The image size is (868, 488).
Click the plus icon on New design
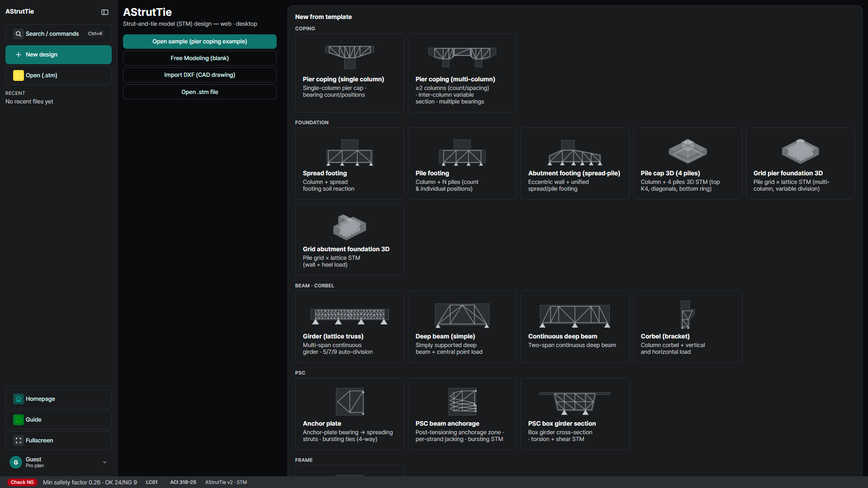pyautogui.click(x=19, y=55)
